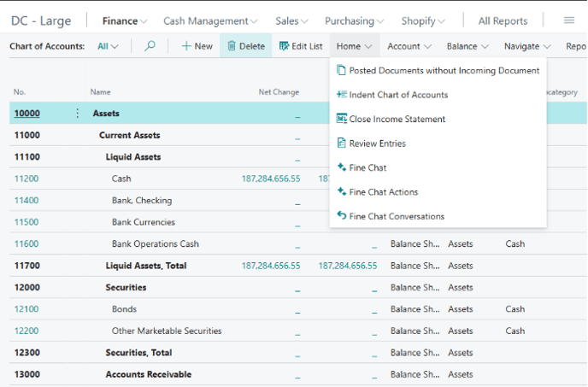Expand the All filter for Chart of Accounts
The width and height of the screenshot is (588, 387).
108,46
